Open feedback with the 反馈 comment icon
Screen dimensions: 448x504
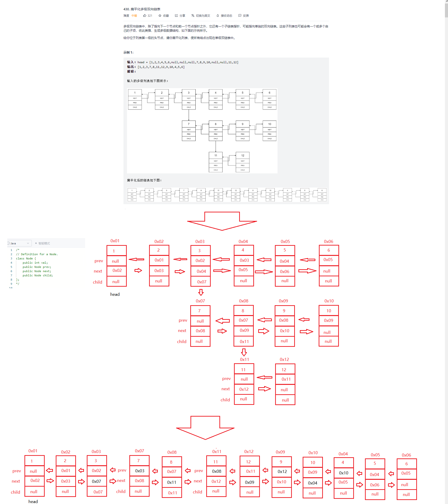coord(240,15)
